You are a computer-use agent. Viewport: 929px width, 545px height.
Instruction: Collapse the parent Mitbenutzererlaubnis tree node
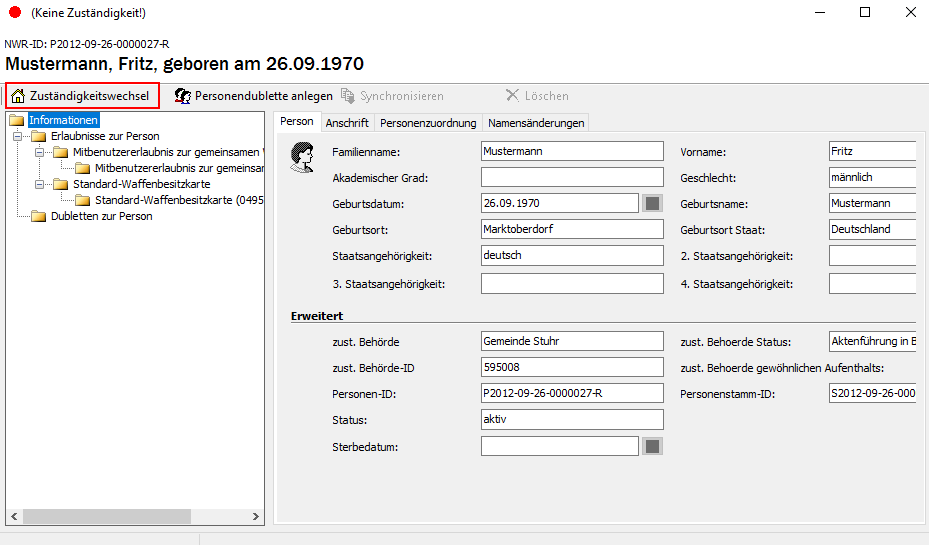pos(39,152)
